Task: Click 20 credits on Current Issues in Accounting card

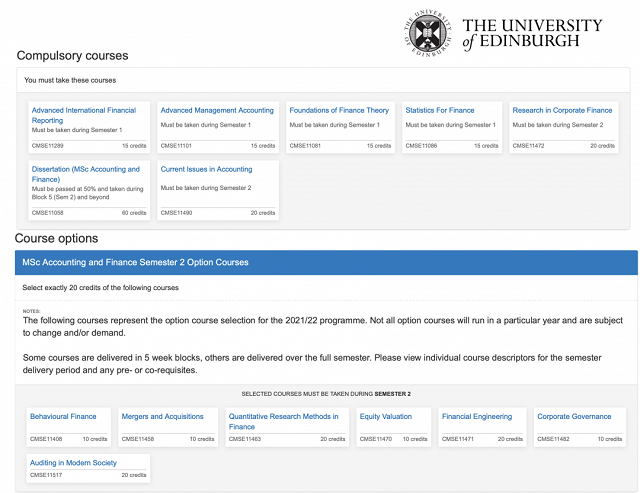Action: 263,213
